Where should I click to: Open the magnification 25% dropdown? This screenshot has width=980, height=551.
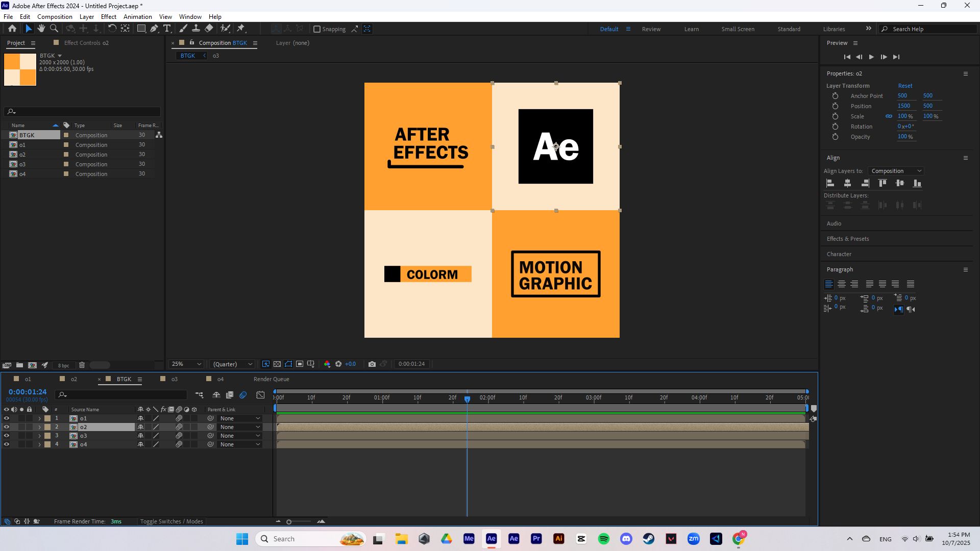[186, 364]
